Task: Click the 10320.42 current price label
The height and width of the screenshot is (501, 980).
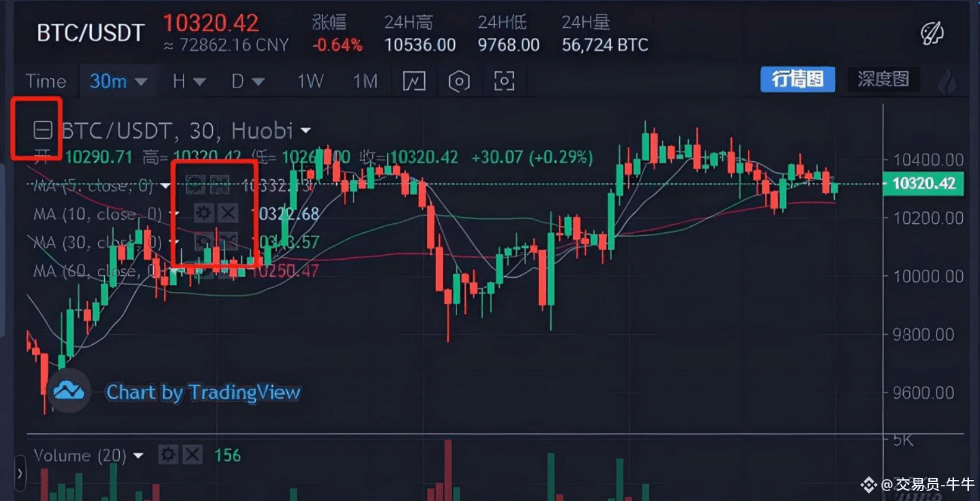Action: tap(923, 184)
